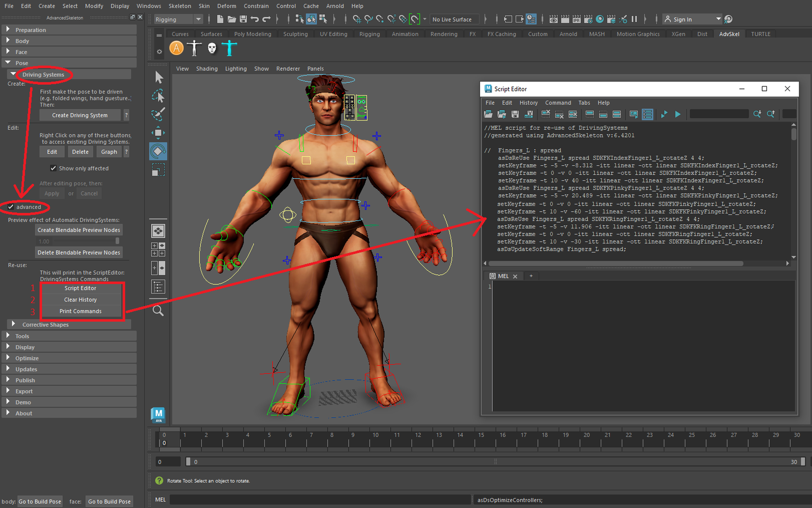Select the Lasso select tool
Viewport: 812px width, 508px height.
(x=158, y=96)
